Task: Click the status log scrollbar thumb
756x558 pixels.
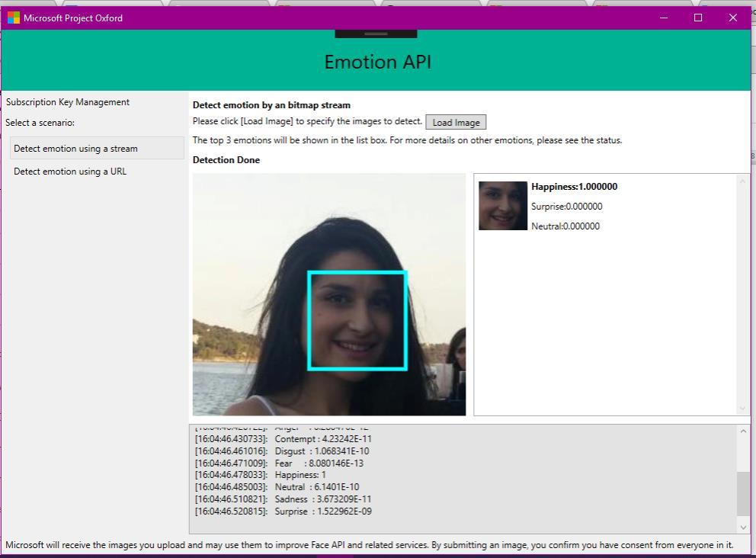Action: point(743,494)
